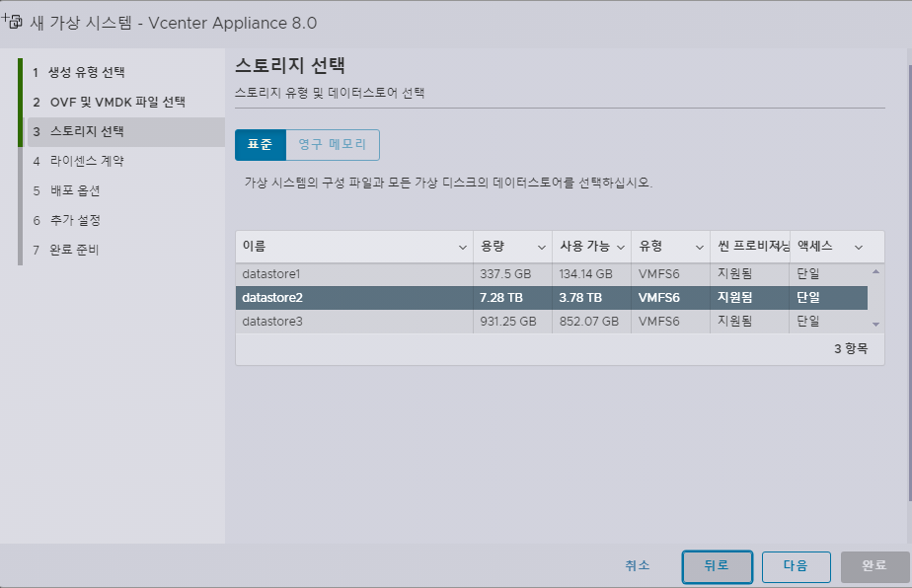The image size is (912, 588).
Task: Open the 이름 column filter chevron
Action: tap(462, 248)
